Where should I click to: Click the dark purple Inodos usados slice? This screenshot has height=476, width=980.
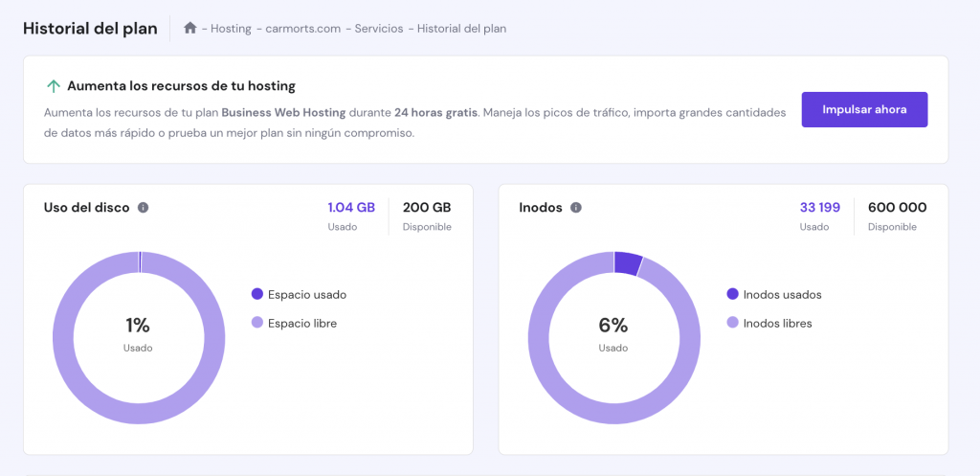pyautogui.click(x=628, y=262)
